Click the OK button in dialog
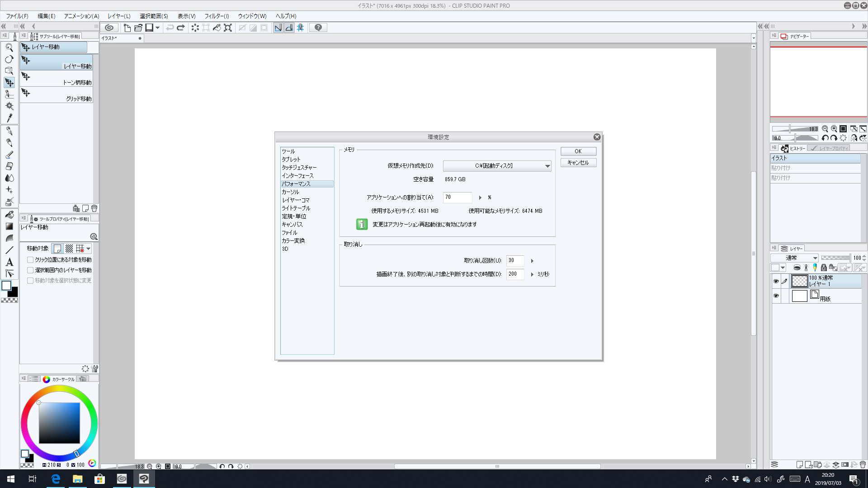 pyautogui.click(x=578, y=151)
